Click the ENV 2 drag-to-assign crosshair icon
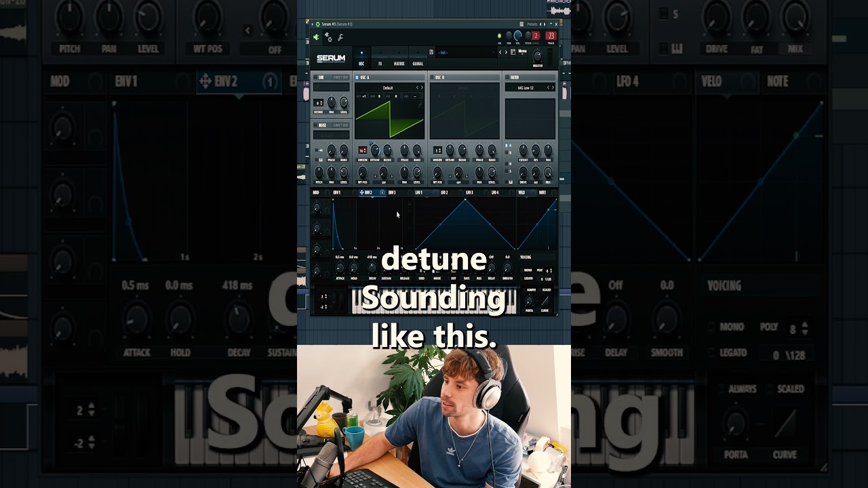 361,192
